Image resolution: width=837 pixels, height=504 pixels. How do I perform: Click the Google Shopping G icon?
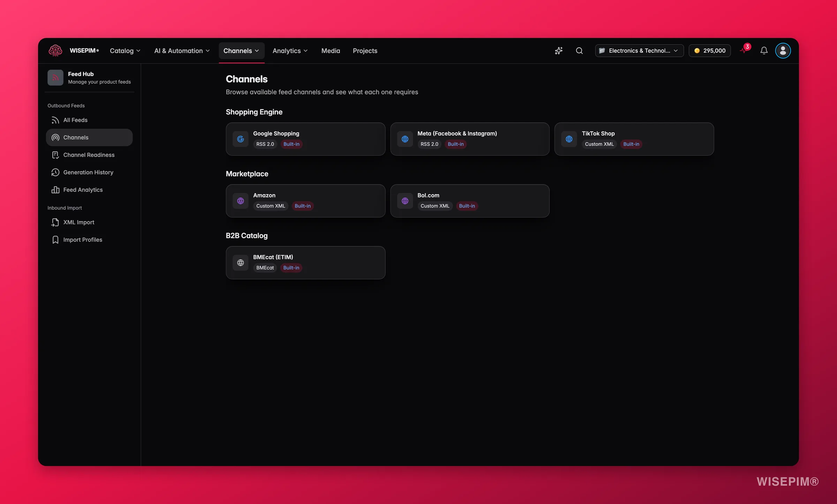(x=240, y=139)
